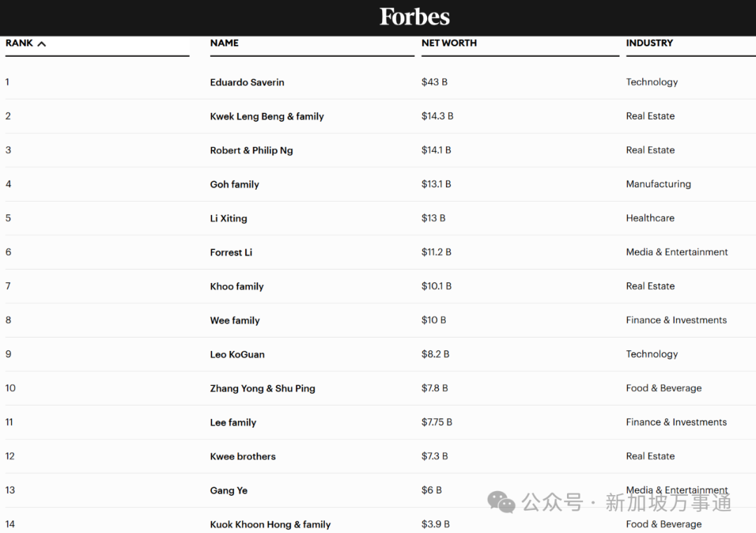Select the $8.2 B net worth cell
756x533 pixels.
click(435, 354)
